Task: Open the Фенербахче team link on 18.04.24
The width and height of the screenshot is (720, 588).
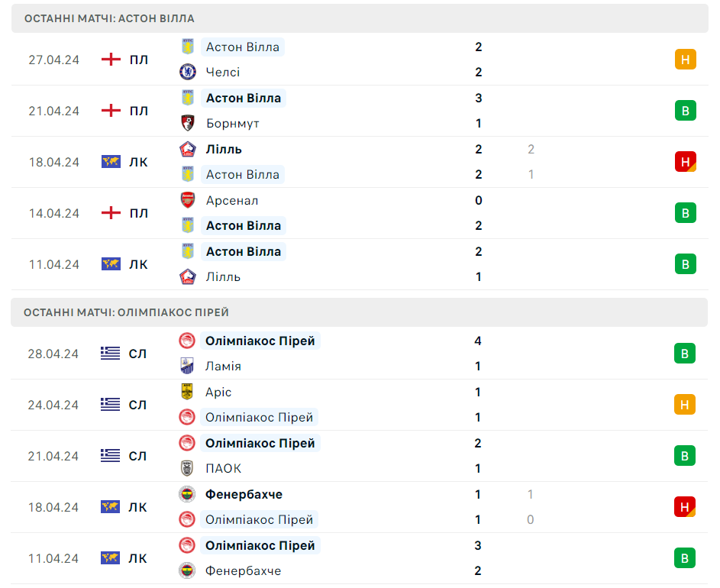Action: point(244,494)
